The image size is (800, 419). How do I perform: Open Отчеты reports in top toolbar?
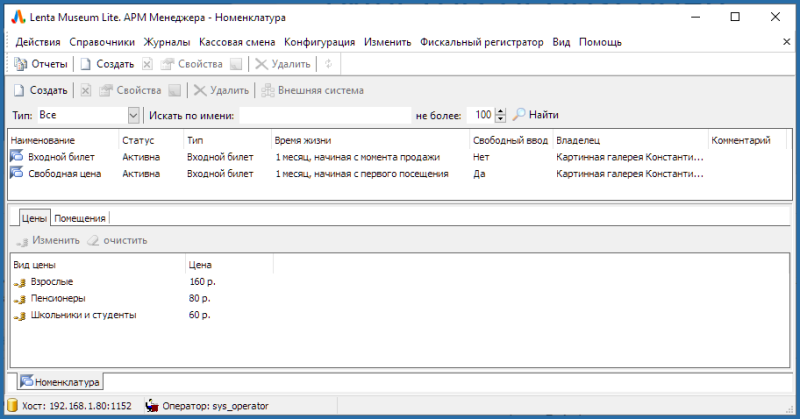(x=41, y=64)
